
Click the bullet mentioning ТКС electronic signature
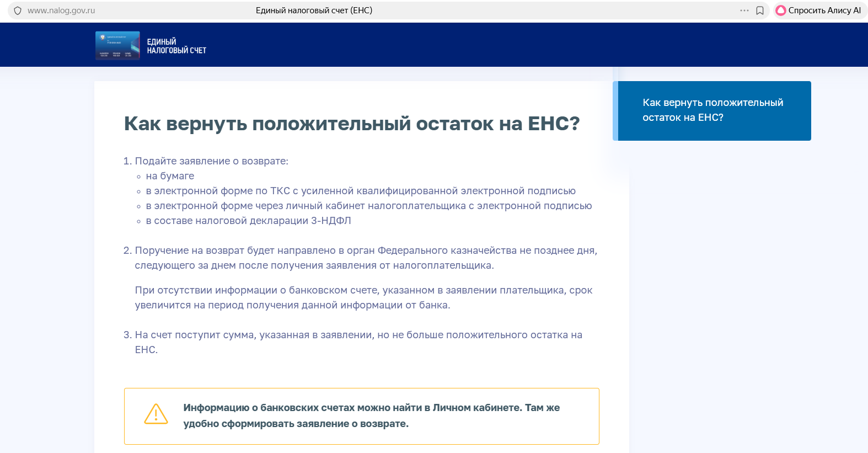360,191
